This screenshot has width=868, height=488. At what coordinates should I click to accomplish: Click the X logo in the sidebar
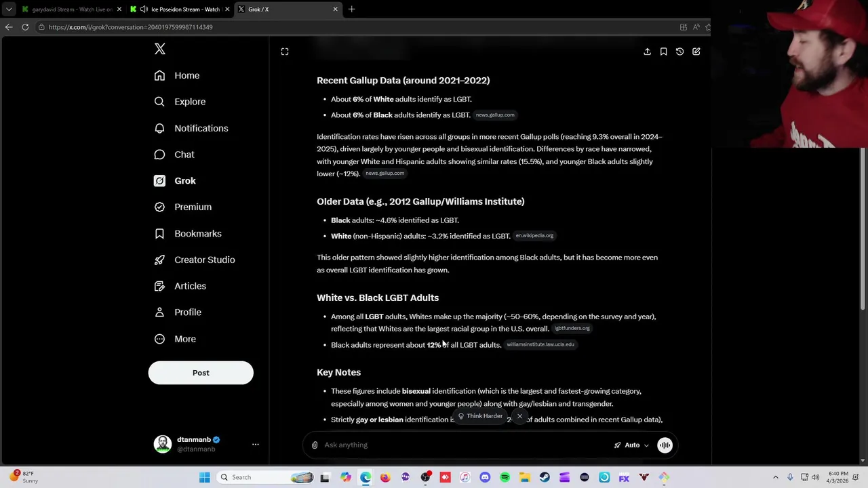pyautogui.click(x=160, y=49)
